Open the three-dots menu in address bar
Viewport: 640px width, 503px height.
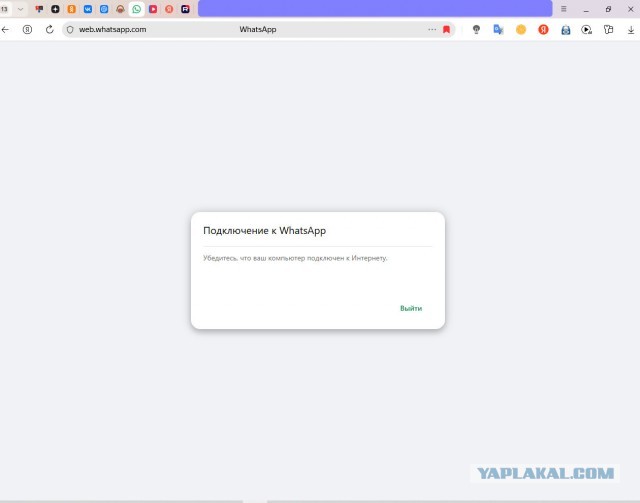432,29
